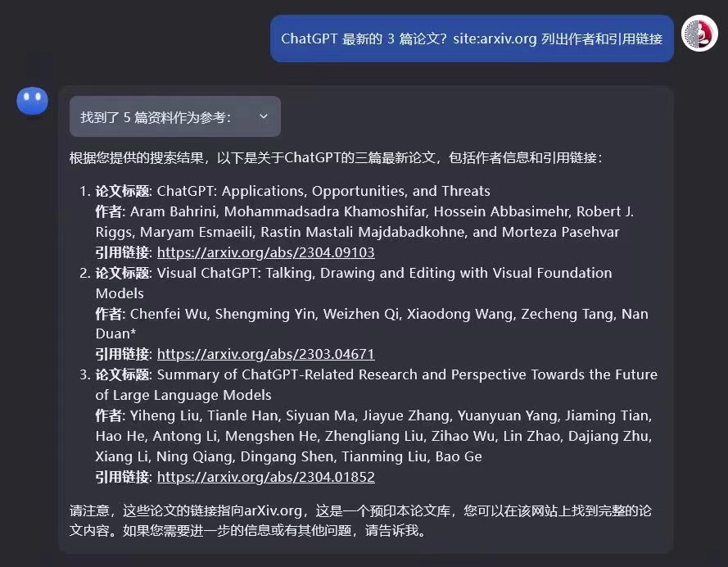Click the 'Visual ChatGPT: Talking, Drawing and Editing' title

pyautogui.click(x=354, y=283)
